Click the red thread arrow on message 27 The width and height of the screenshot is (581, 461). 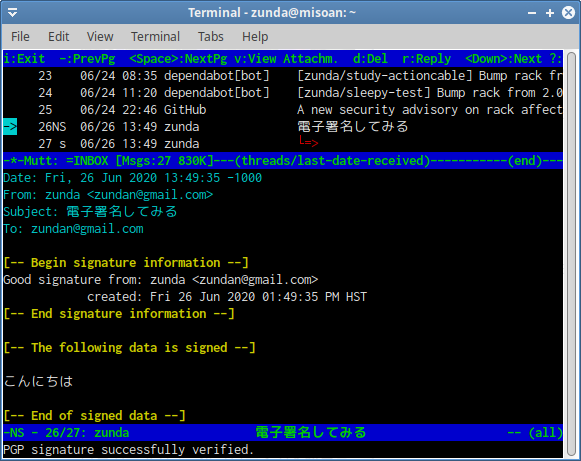(x=308, y=142)
